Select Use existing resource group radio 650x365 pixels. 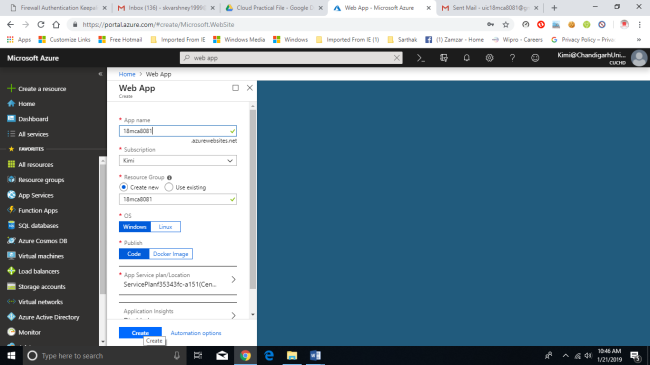tap(169, 187)
